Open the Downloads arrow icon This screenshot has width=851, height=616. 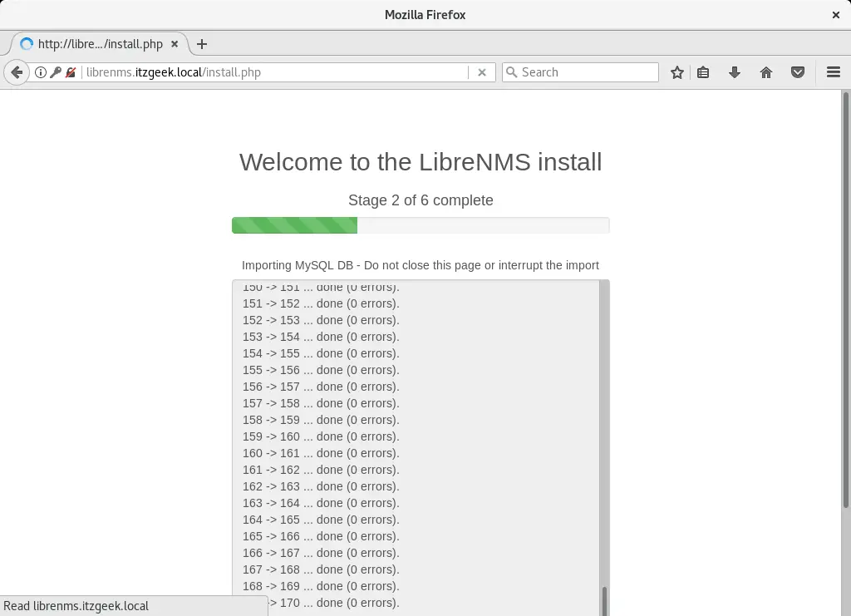pos(735,72)
